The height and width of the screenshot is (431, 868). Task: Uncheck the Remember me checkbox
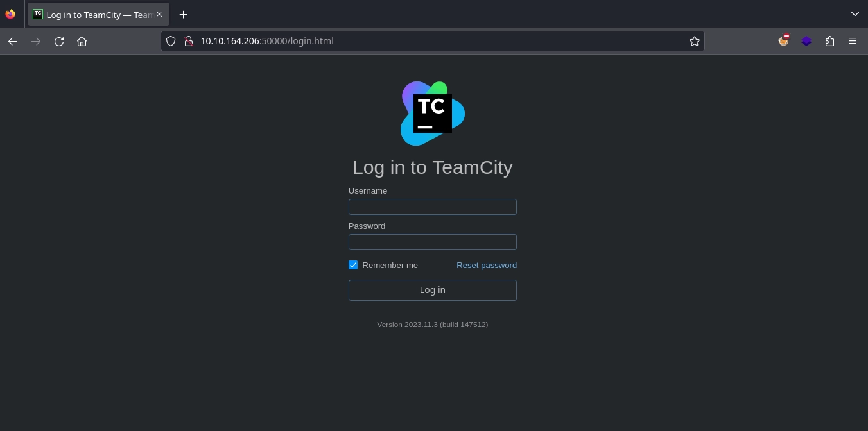point(353,265)
